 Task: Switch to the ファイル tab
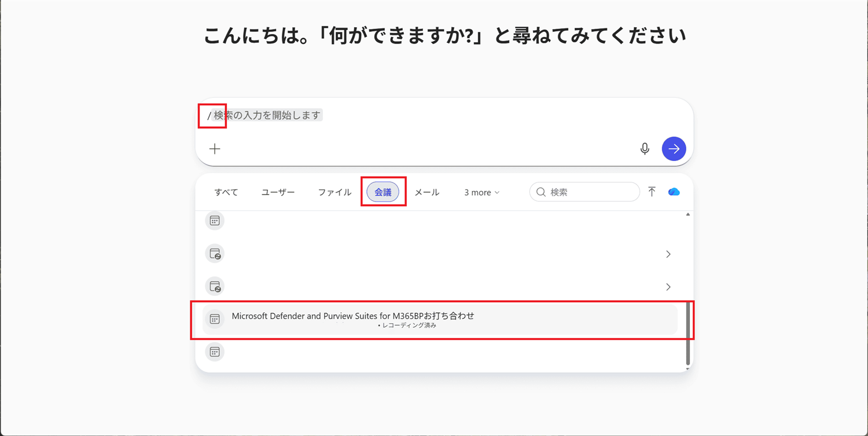pyautogui.click(x=334, y=192)
